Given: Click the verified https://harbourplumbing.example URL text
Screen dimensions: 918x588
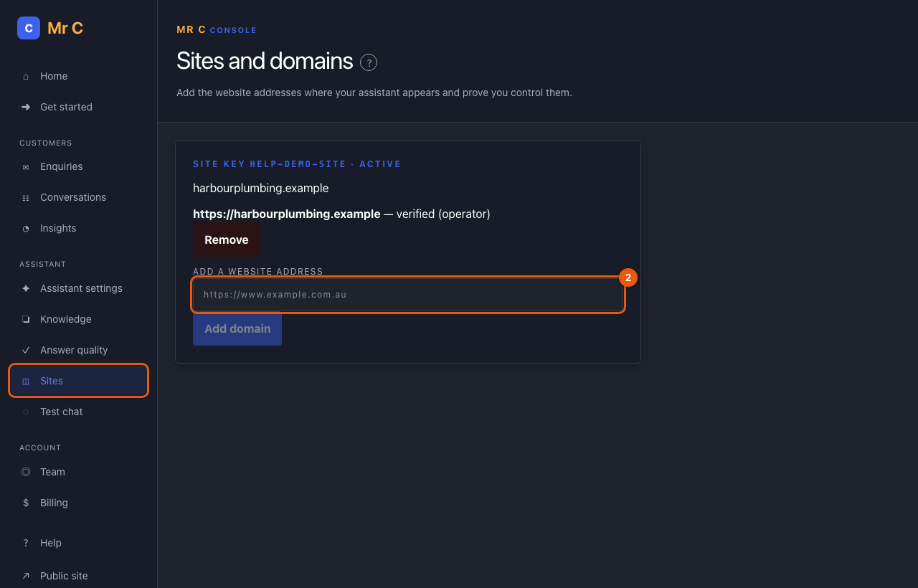Looking at the screenshot, I should point(287,214).
